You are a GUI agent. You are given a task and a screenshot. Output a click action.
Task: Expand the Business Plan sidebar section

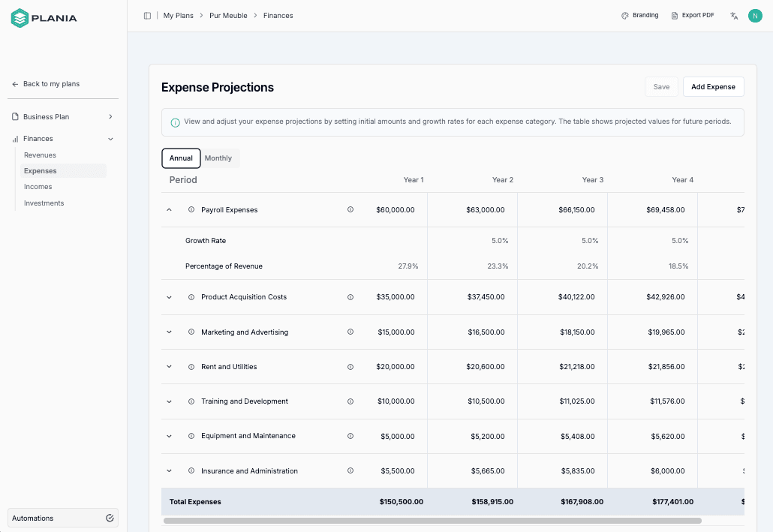coord(110,116)
